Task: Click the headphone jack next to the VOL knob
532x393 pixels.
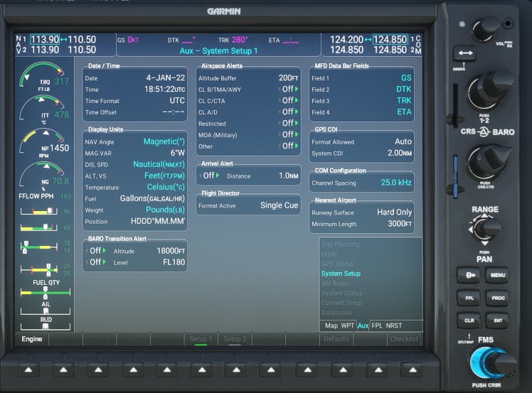Action: [x=508, y=23]
